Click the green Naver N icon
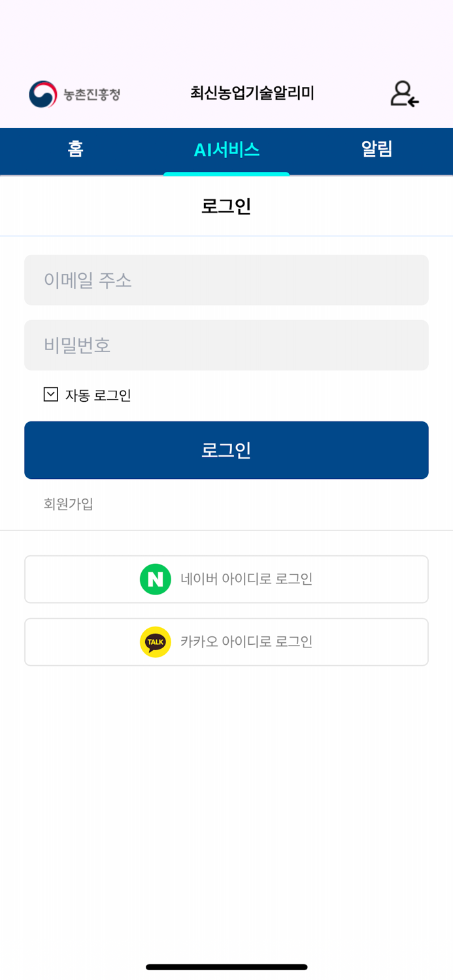Screen dimensions: 453x980 point(155,579)
